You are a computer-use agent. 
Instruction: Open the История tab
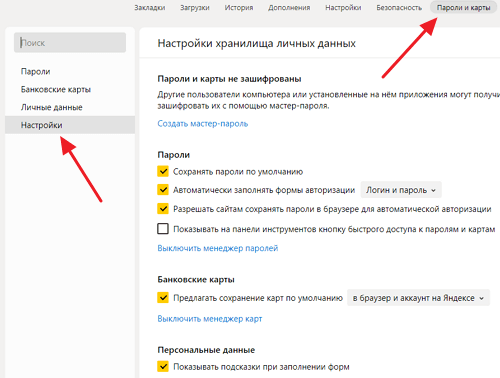click(x=239, y=7)
